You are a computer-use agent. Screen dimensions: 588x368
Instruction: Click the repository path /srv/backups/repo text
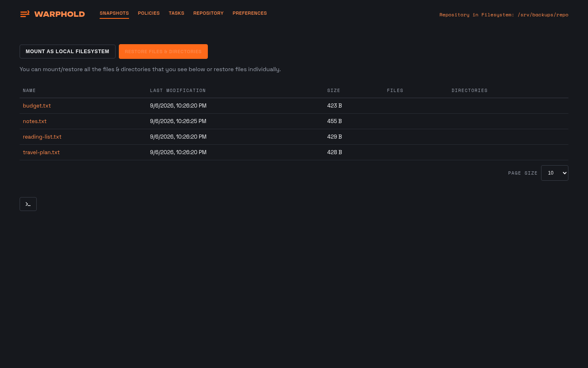[543, 15]
